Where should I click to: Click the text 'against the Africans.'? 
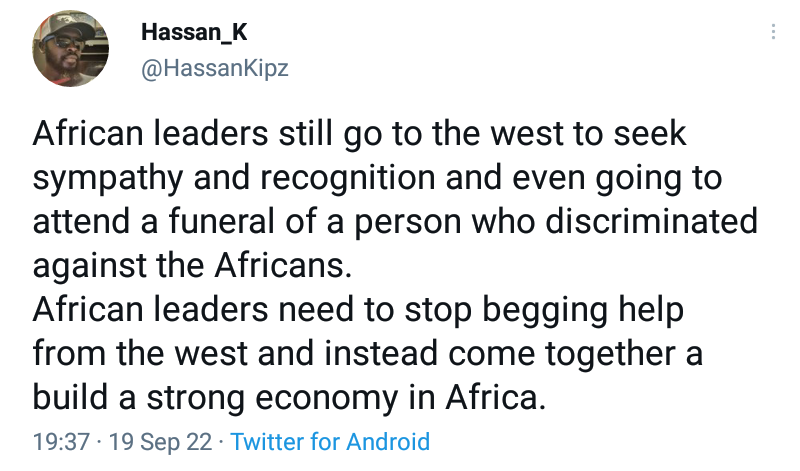click(190, 266)
